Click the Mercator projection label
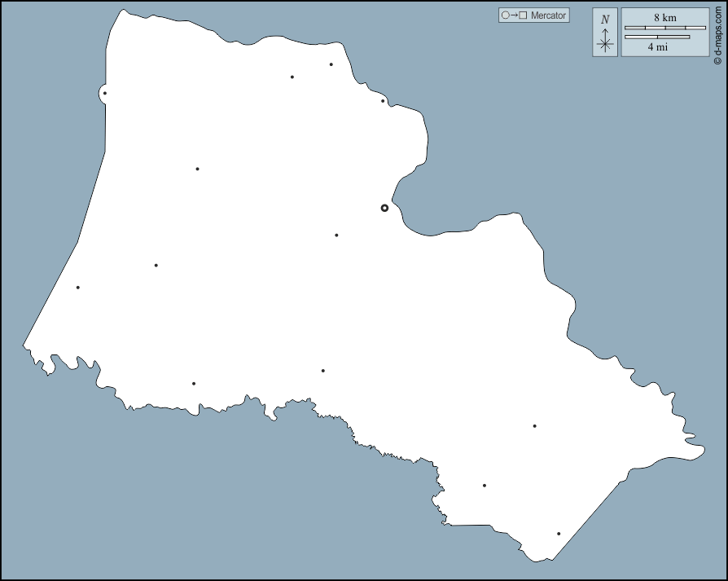Screen dimensions: 728x581 tap(548, 15)
